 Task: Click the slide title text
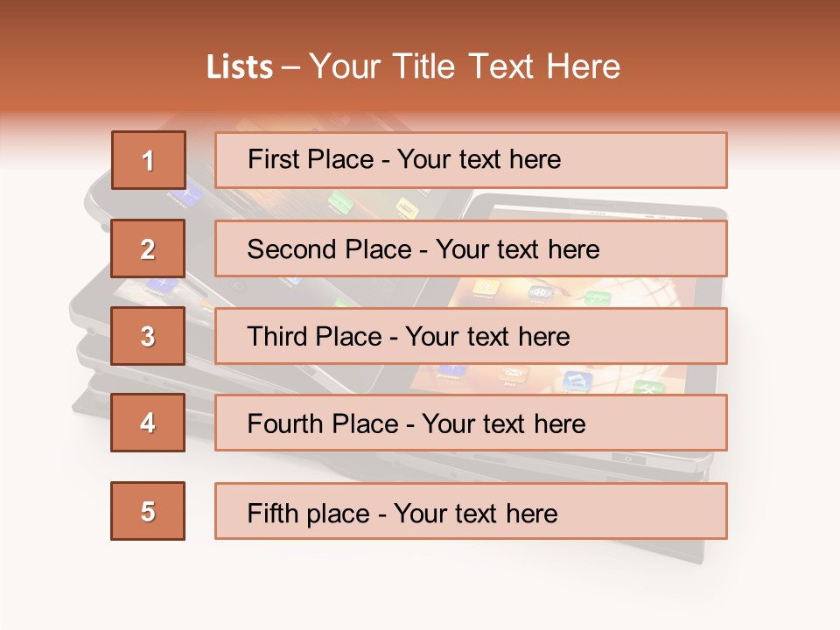click(x=413, y=66)
